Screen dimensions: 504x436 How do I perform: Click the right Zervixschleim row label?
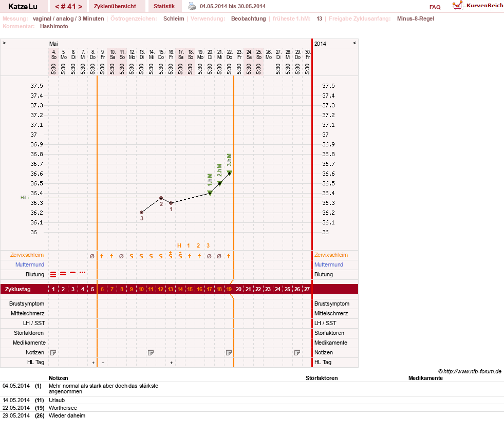(331, 255)
